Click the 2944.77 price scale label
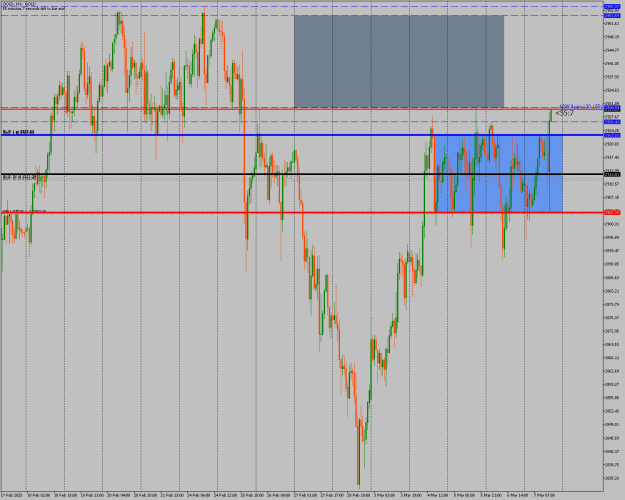The height and width of the screenshot is (500, 625). pyautogui.click(x=612, y=50)
